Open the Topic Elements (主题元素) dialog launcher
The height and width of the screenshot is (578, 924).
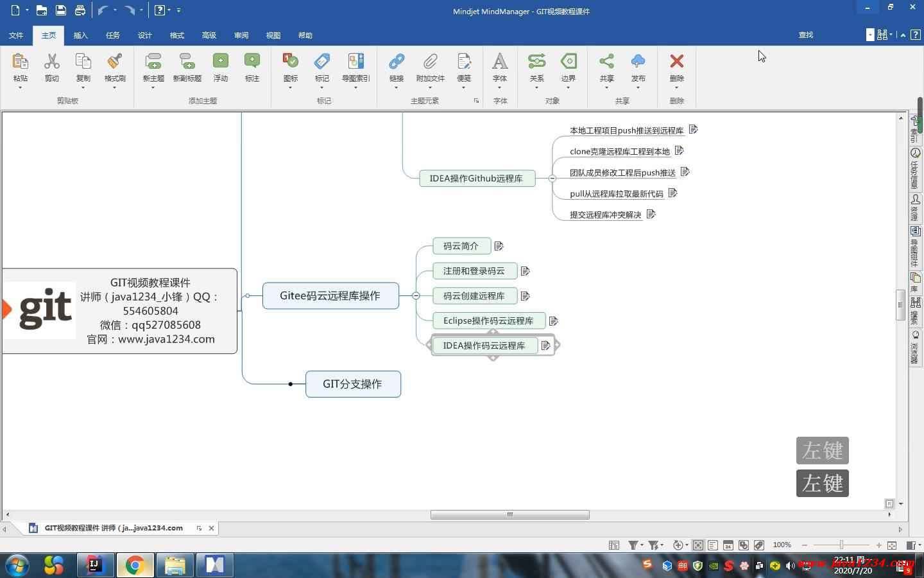coord(476,101)
